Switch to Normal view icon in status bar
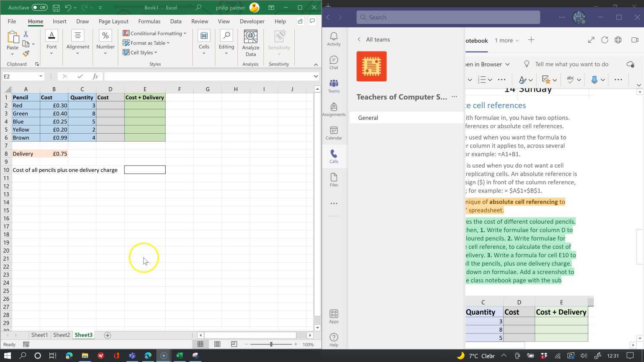The height and width of the screenshot is (362, 644). pos(200,344)
